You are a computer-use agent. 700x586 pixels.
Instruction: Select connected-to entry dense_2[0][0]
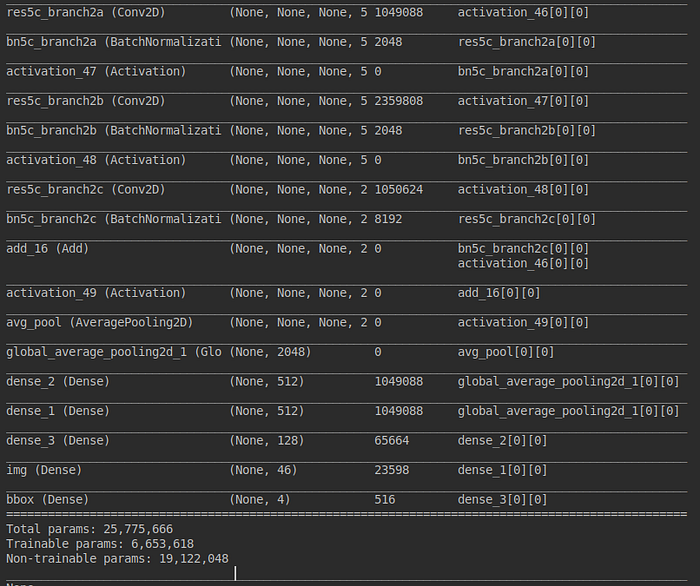(x=502, y=441)
